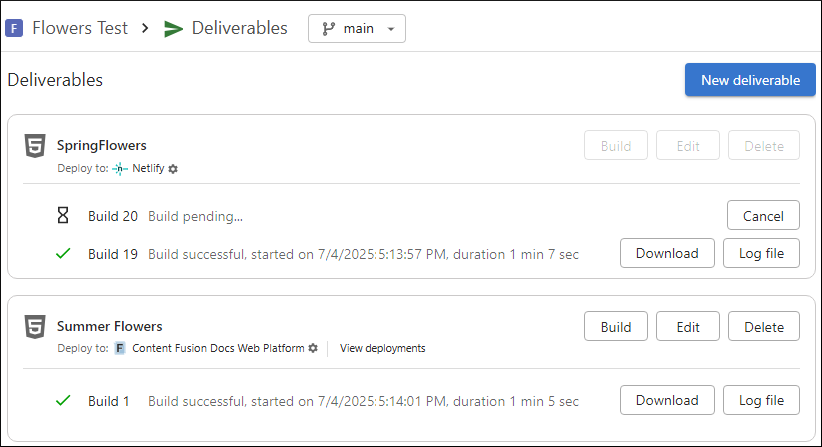Create a new deliverable
The width and height of the screenshot is (822, 447).
(x=750, y=80)
